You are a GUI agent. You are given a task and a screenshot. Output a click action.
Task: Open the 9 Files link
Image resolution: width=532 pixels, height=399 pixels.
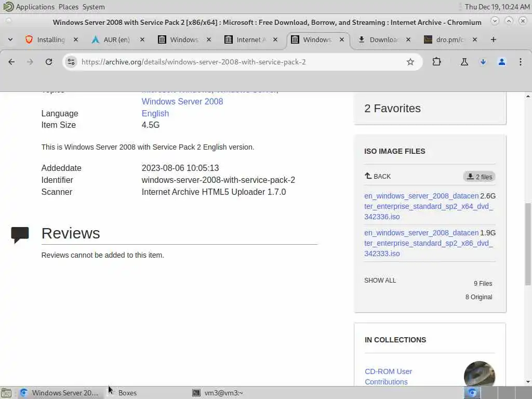[x=483, y=283]
